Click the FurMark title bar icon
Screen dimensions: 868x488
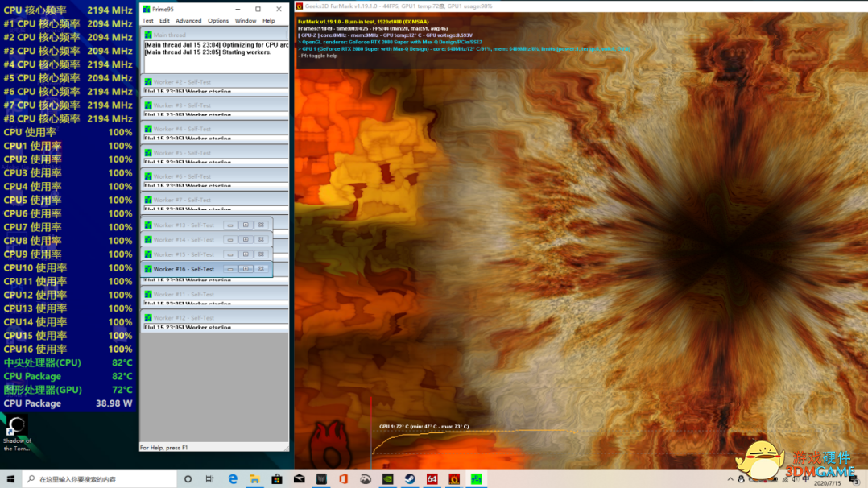click(300, 6)
